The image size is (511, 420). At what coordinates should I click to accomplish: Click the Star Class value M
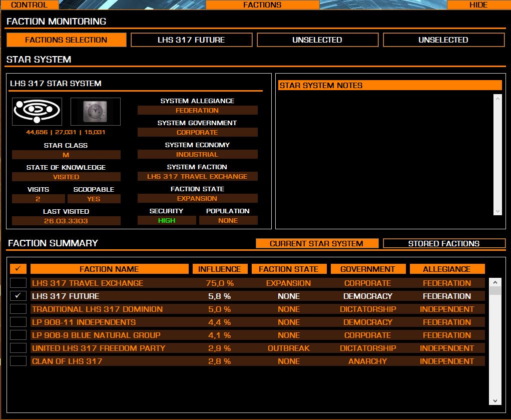coord(66,155)
